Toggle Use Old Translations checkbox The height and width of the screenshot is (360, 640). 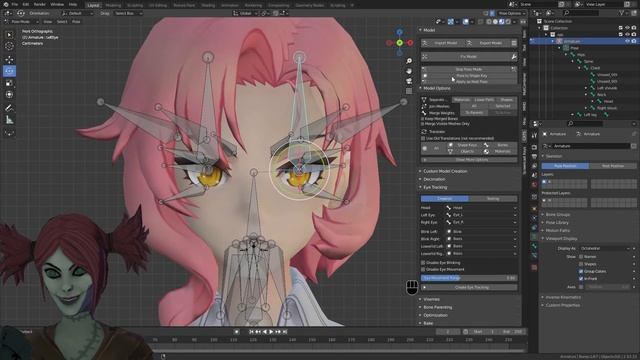tap(423, 138)
